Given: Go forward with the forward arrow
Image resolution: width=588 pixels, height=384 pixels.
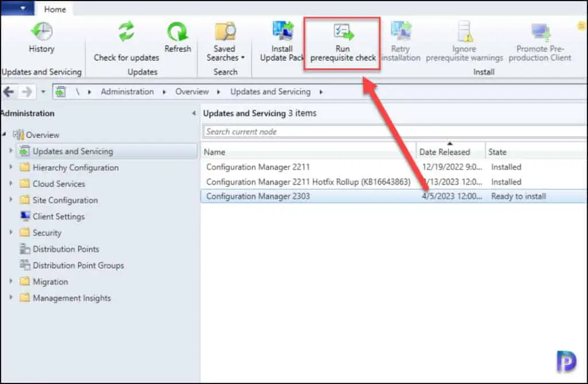Looking at the screenshot, I should (x=26, y=91).
